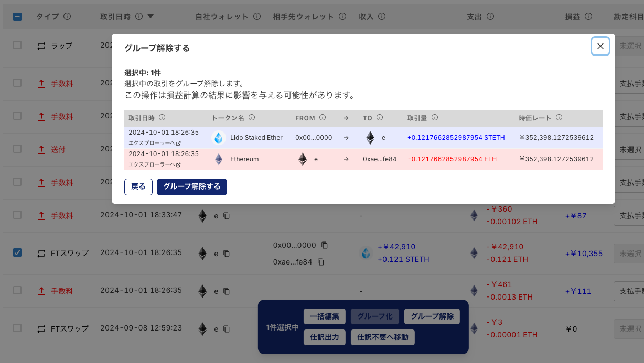Open 未選択 account dropdown in ラップ row
Image resolution: width=644 pixels, height=363 pixels.
click(x=630, y=46)
